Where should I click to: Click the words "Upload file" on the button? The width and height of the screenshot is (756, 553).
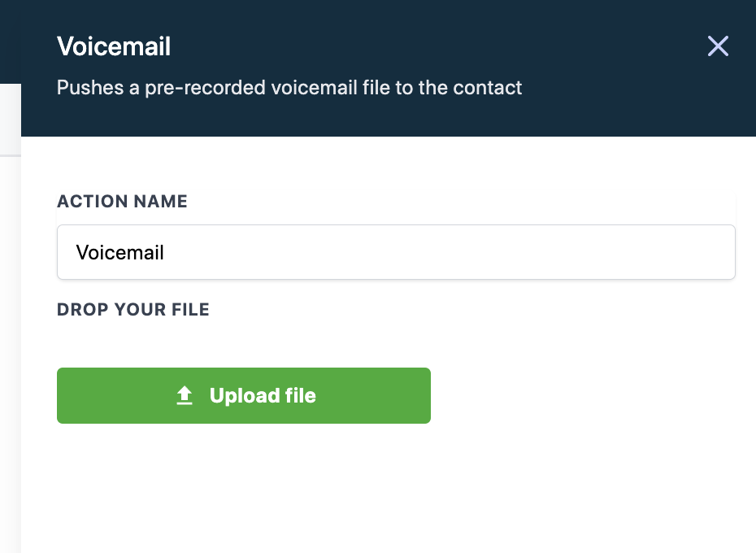(263, 396)
